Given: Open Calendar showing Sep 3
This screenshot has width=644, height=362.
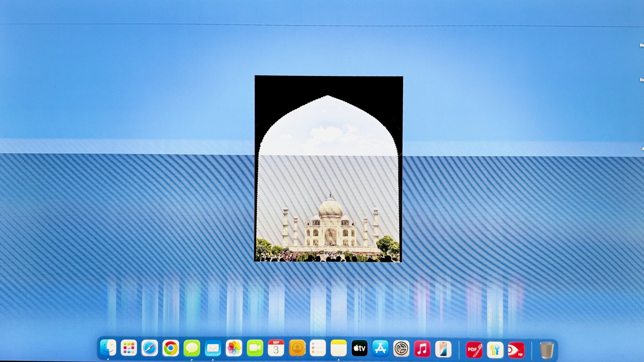Looking at the screenshot, I should coord(276,348).
